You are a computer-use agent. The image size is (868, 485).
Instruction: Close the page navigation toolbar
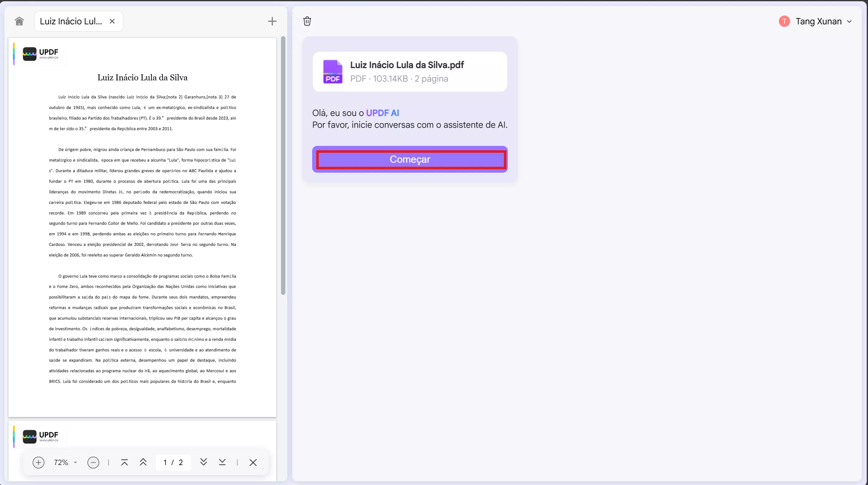pyautogui.click(x=253, y=463)
